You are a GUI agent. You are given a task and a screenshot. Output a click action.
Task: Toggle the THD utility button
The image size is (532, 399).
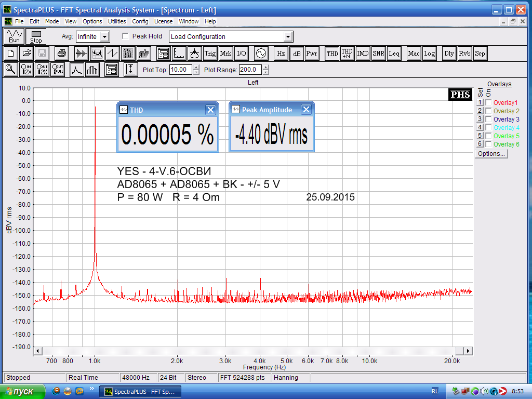tap(332, 53)
